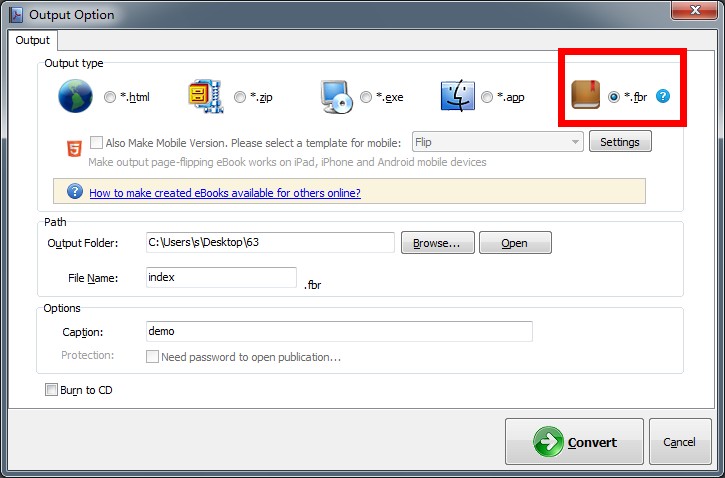This screenshot has height=478, width=725.
Task: Open mobile template Settings
Action: (x=620, y=142)
